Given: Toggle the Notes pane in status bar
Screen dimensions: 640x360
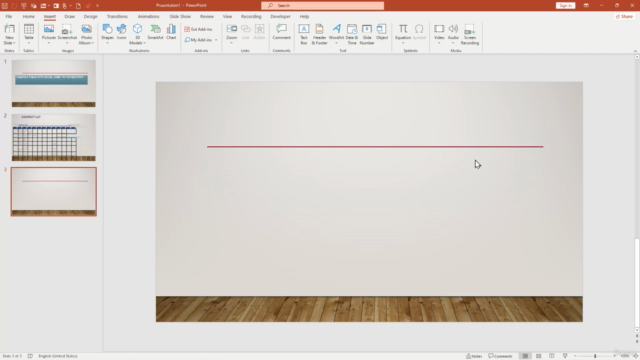Looking at the screenshot, I should (474, 356).
